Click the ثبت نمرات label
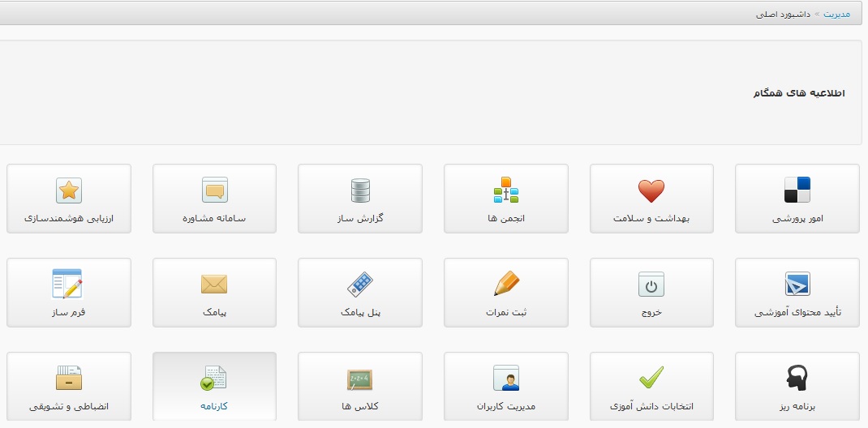Screen dimensions: 868x428 pos(506,312)
